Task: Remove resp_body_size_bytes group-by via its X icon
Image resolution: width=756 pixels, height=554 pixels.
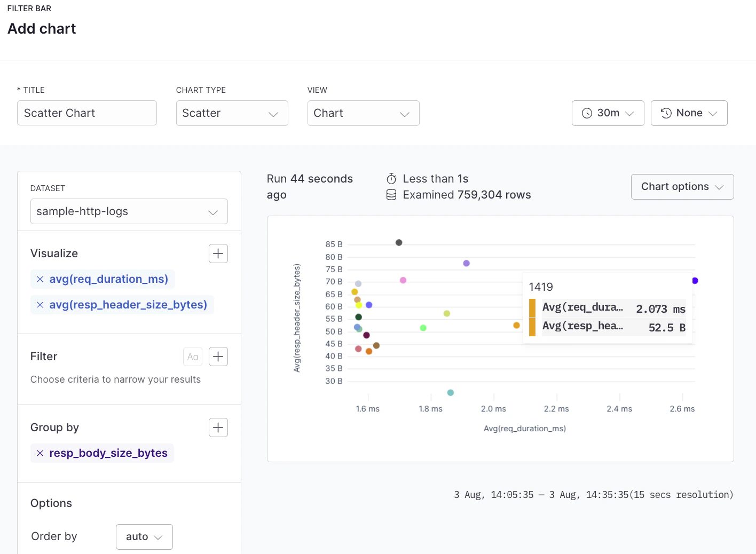Action: point(40,453)
